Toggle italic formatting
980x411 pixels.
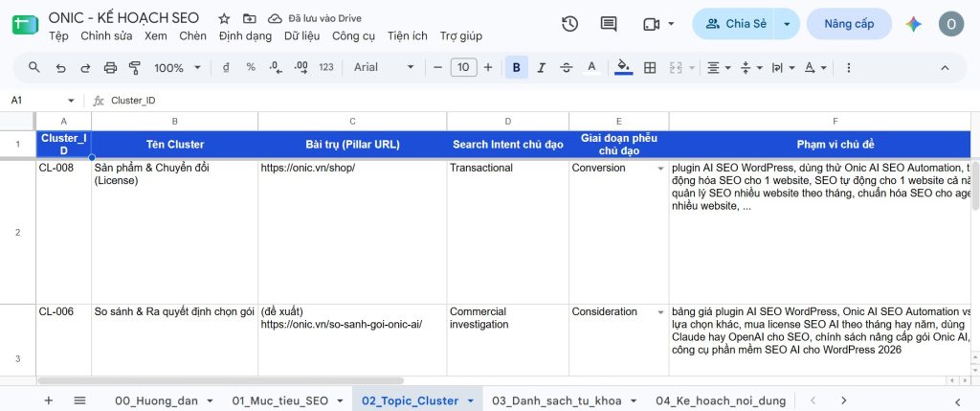point(542,68)
